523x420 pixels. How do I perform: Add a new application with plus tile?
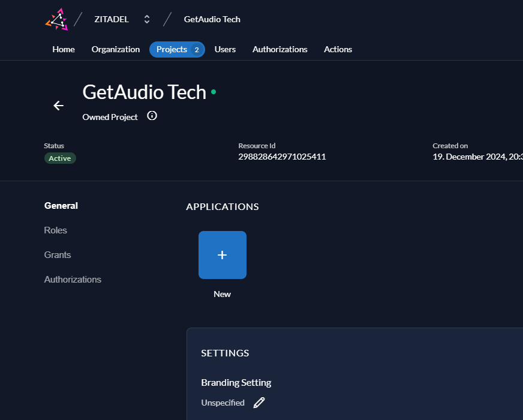click(x=223, y=255)
